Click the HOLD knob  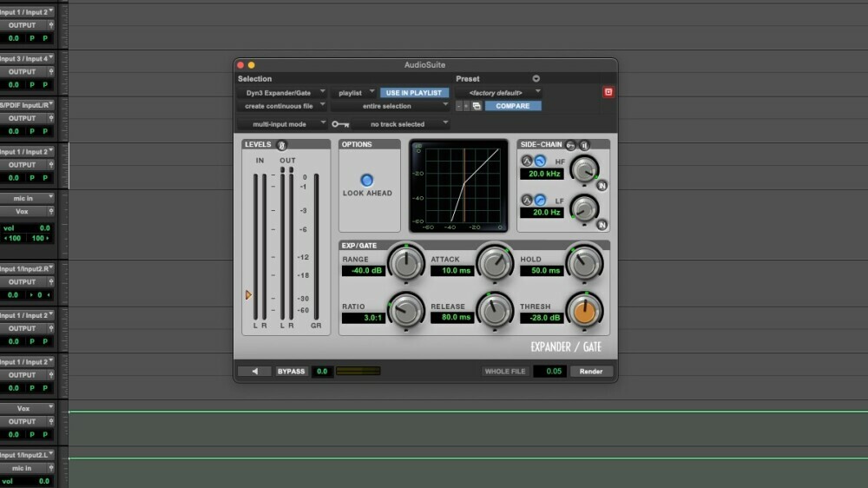click(x=584, y=264)
